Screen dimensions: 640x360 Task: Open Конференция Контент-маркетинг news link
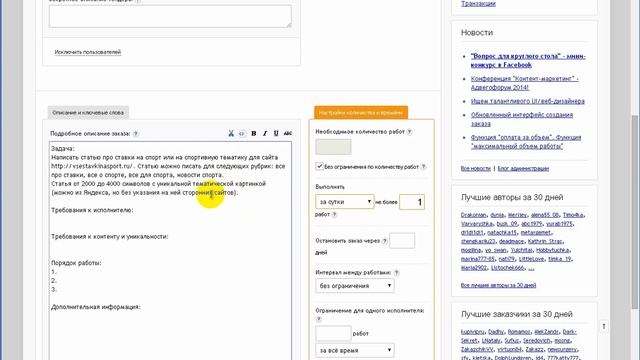coord(524,83)
